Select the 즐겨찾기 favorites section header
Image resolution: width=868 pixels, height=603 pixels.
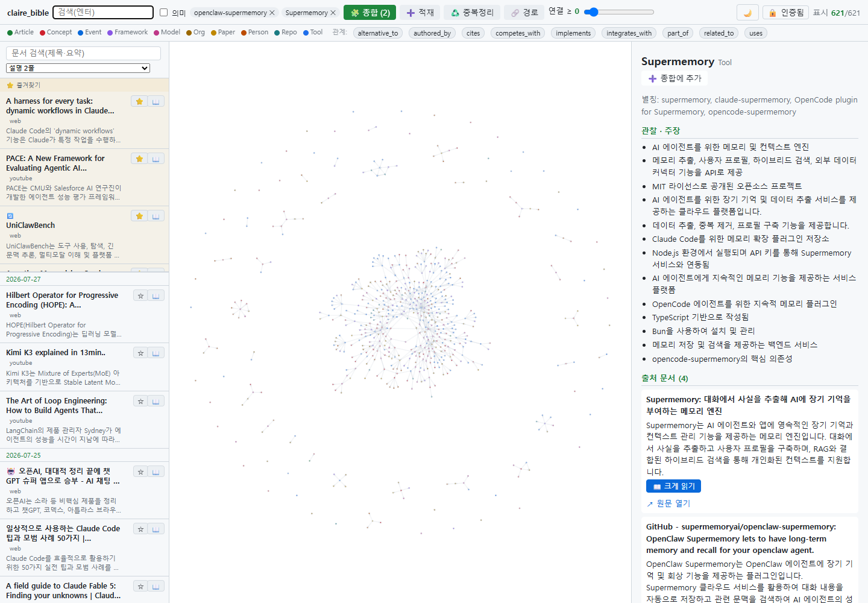(84, 85)
